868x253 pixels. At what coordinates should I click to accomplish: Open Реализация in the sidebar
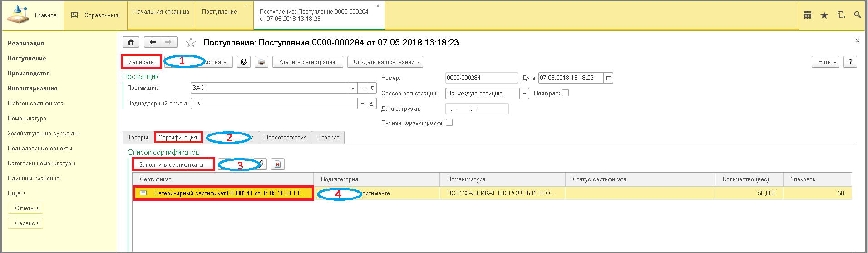click(26, 43)
